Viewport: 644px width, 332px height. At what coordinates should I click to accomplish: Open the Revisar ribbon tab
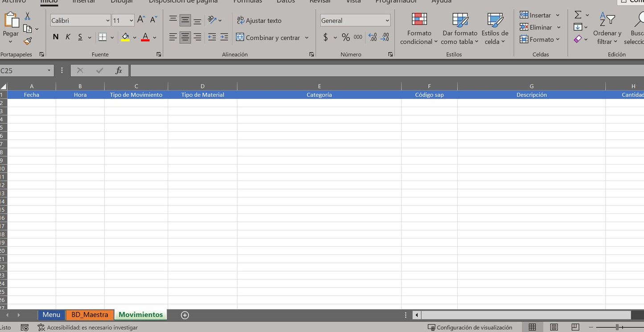point(320,1)
